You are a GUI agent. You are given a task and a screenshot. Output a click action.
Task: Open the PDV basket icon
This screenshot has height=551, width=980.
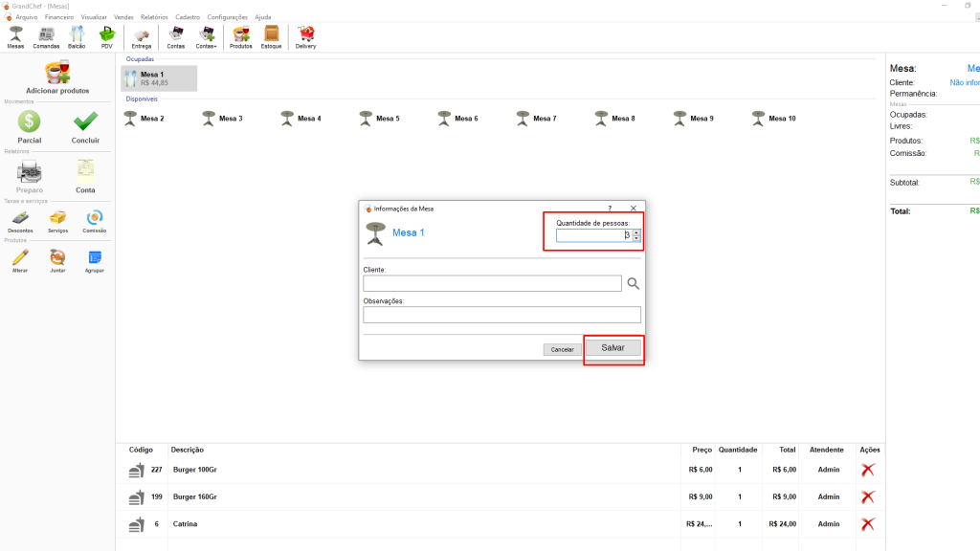pyautogui.click(x=107, y=34)
